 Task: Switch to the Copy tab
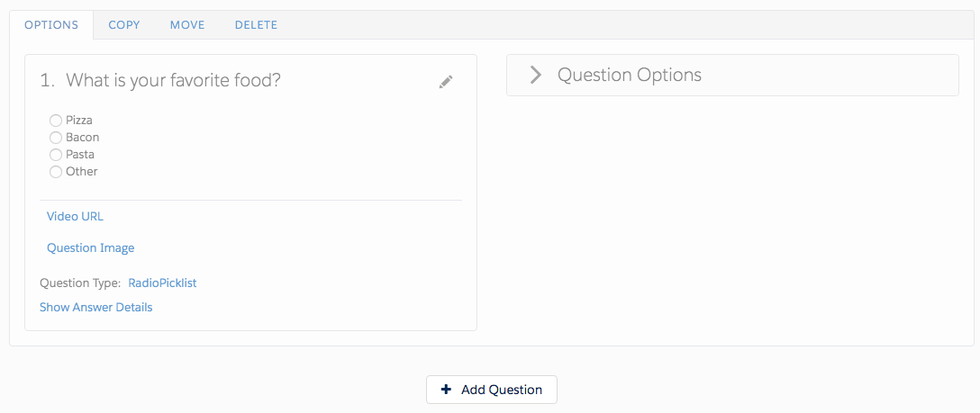pyautogui.click(x=124, y=25)
